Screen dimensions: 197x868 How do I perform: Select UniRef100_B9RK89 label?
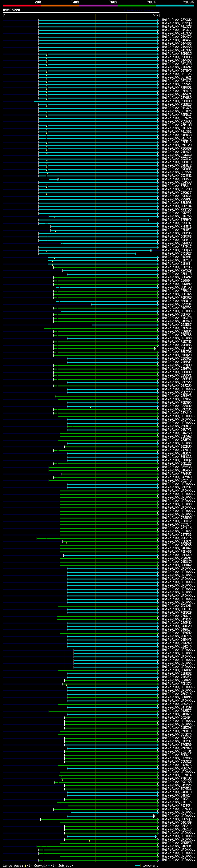tap(177, 101)
